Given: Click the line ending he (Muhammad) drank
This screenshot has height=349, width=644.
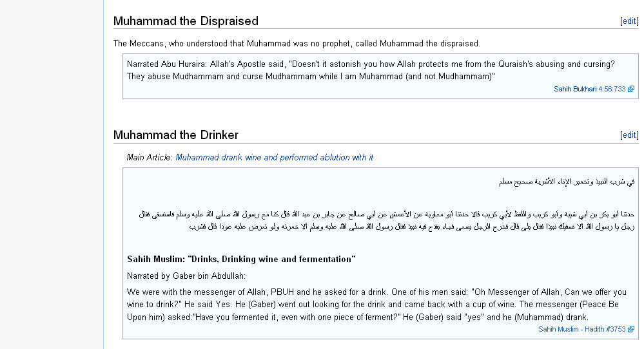Looking at the screenshot, I should click(x=358, y=317).
